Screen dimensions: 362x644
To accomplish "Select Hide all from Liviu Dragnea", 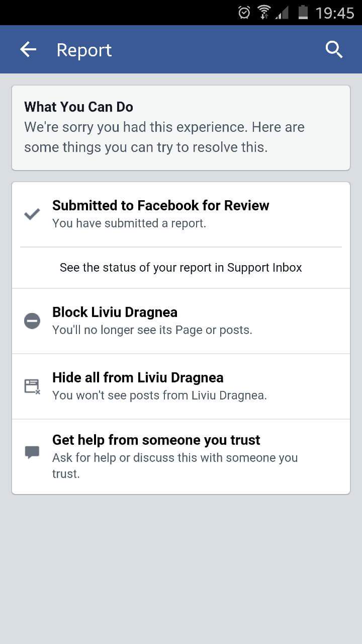I will [181, 386].
